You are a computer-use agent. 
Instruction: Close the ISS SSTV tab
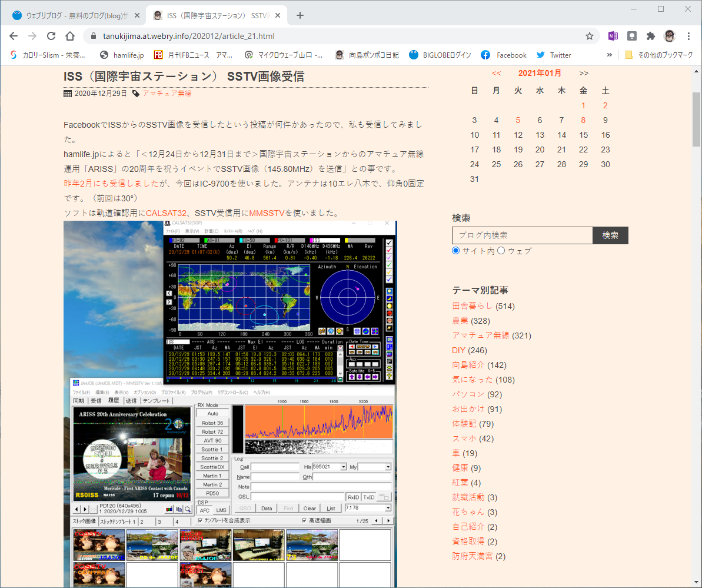pyautogui.click(x=278, y=15)
